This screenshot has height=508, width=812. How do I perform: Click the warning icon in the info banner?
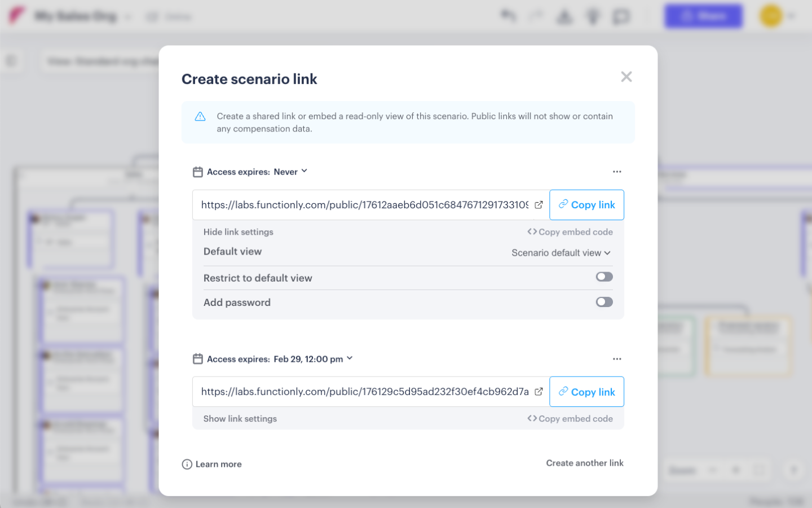click(200, 116)
